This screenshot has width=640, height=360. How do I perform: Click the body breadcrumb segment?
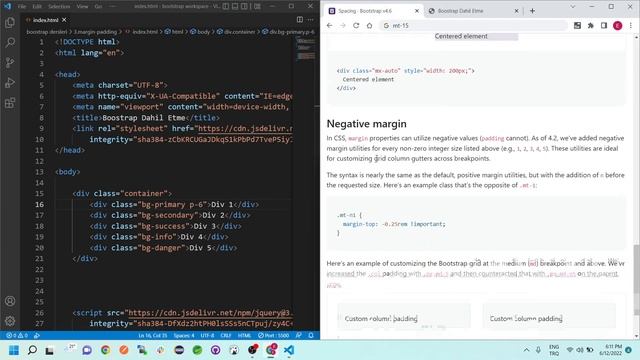pos(200,32)
